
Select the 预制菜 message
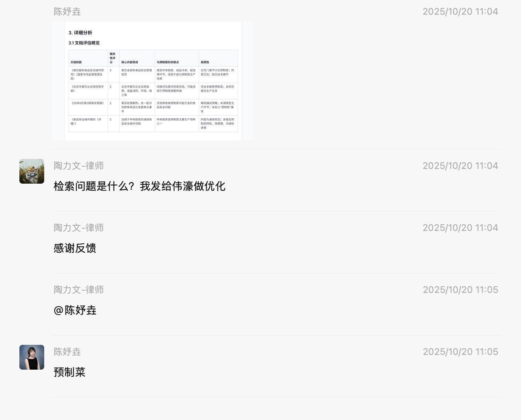pyautogui.click(x=69, y=372)
